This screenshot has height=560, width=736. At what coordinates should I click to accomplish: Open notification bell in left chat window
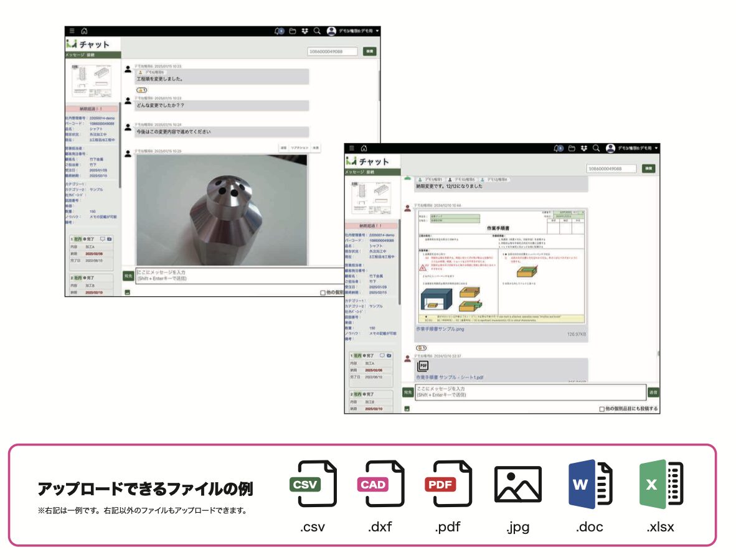[279, 31]
